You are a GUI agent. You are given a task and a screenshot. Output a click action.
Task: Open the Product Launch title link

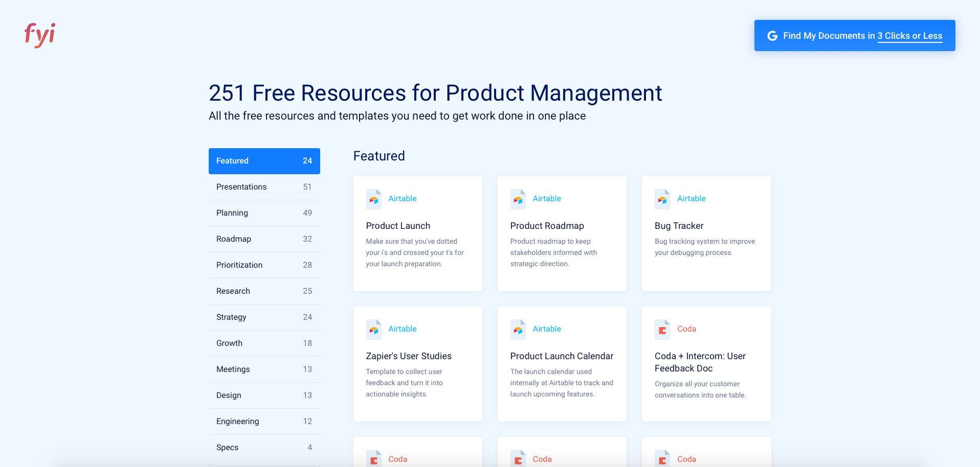(x=398, y=226)
